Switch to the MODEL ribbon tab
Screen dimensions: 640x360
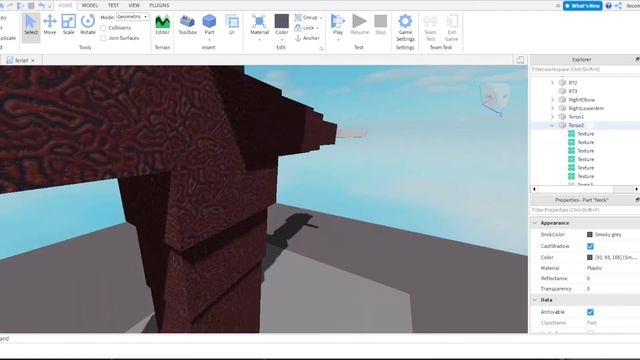(x=90, y=5)
